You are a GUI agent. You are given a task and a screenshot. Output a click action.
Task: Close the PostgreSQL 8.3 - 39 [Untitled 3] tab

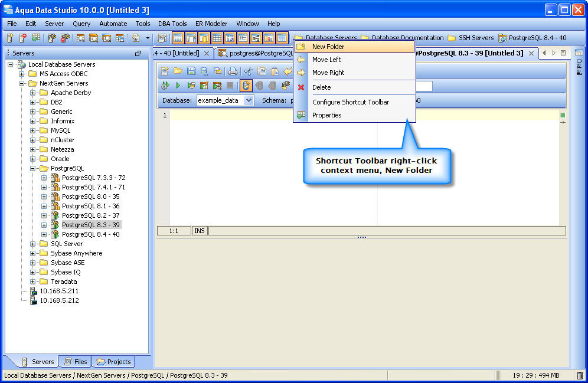pos(531,54)
